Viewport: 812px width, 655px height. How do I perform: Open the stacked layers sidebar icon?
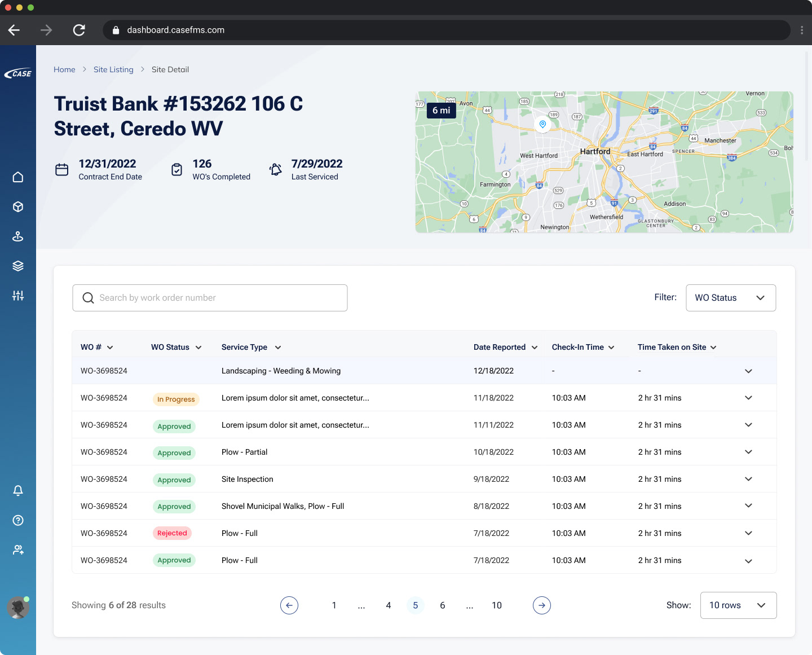pos(18,266)
